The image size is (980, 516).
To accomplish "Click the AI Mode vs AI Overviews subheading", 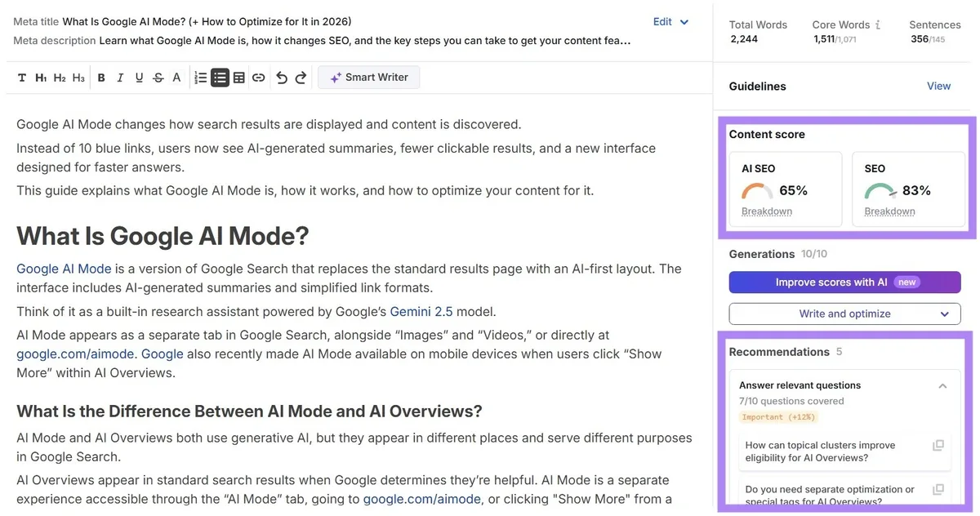I will 249,411.
